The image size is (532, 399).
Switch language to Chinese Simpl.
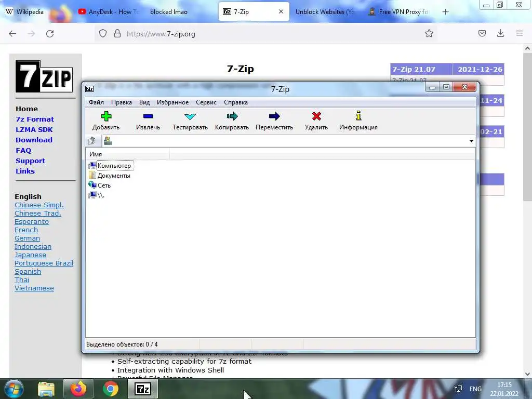(x=39, y=205)
